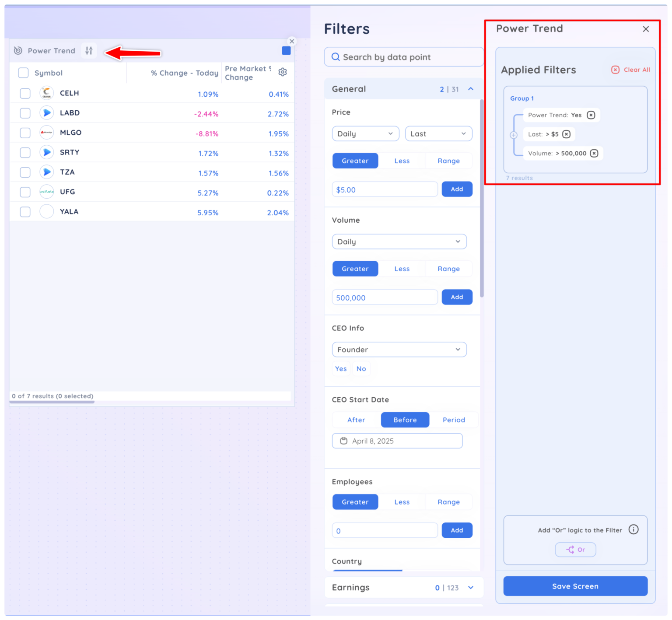The width and height of the screenshot is (672, 620).
Task: Remove the Power Trend: Yes filter chip
Action: pos(591,115)
